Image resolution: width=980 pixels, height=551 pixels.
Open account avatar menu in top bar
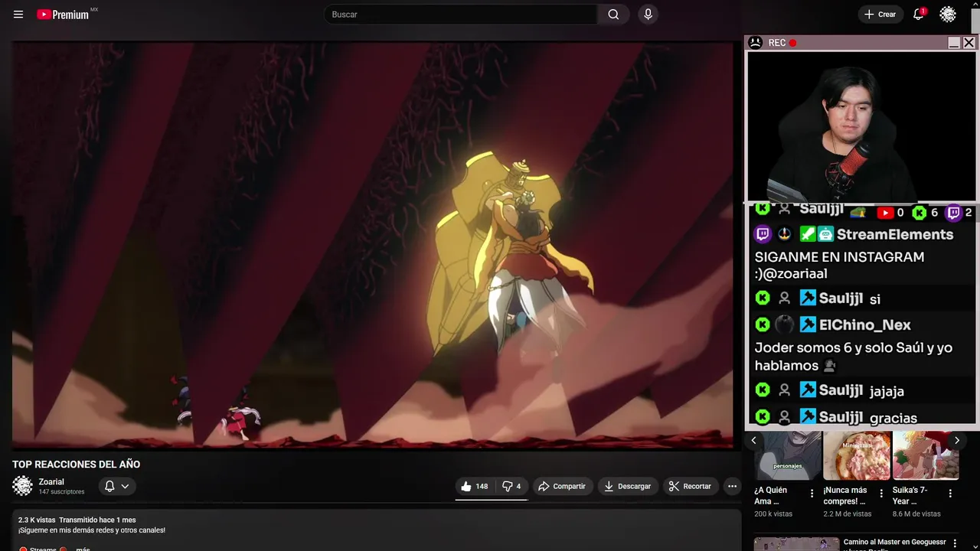click(948, 15)
